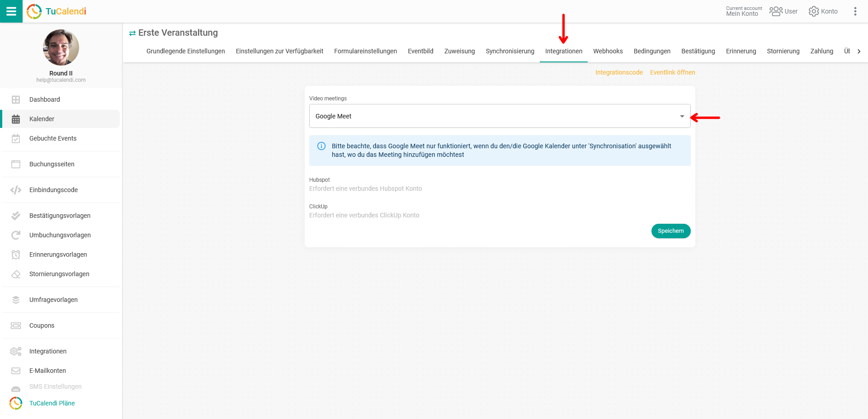Open Current account Mein Konto selector
This screenshot has width=868, height=419.
(x=744, y=11)
